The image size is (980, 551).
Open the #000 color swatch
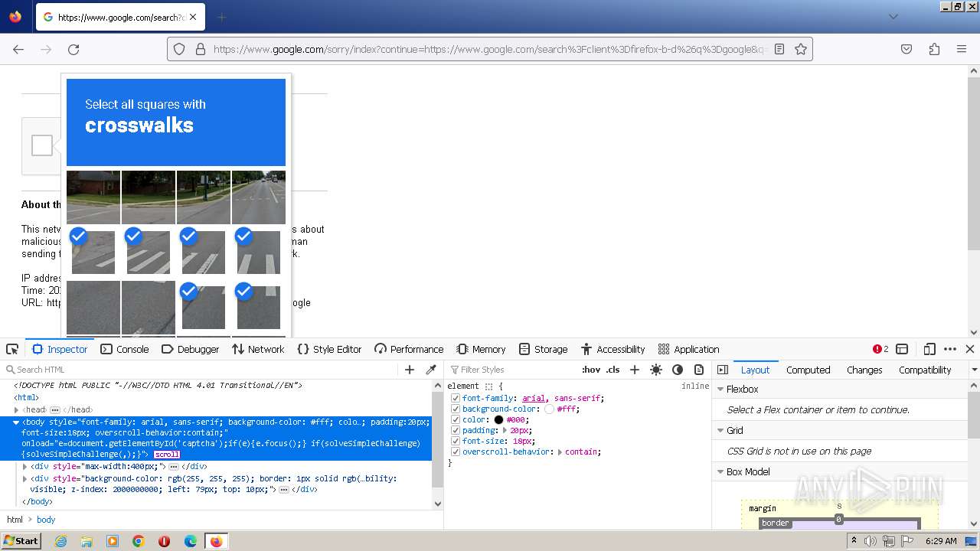click(498, 419)
